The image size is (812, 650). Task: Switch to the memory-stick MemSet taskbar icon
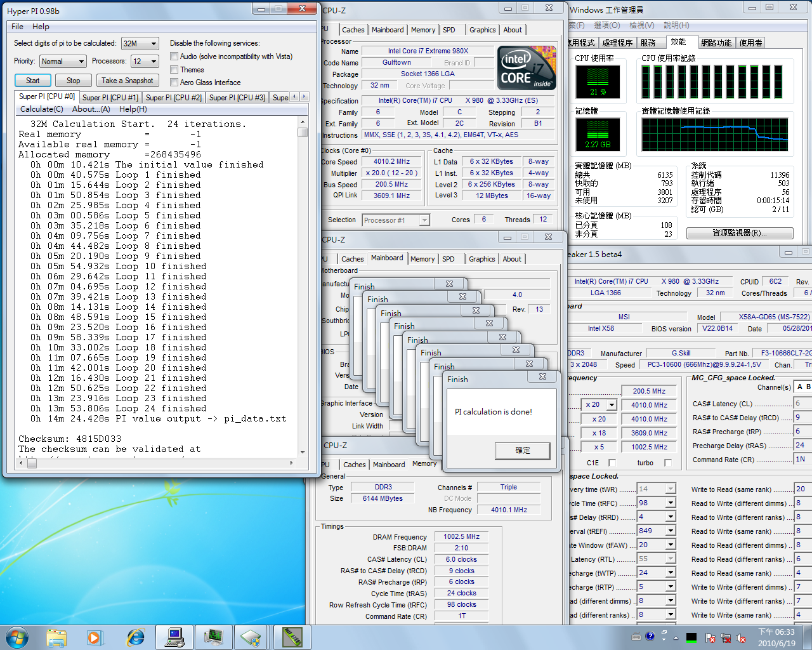coord(291,637)
